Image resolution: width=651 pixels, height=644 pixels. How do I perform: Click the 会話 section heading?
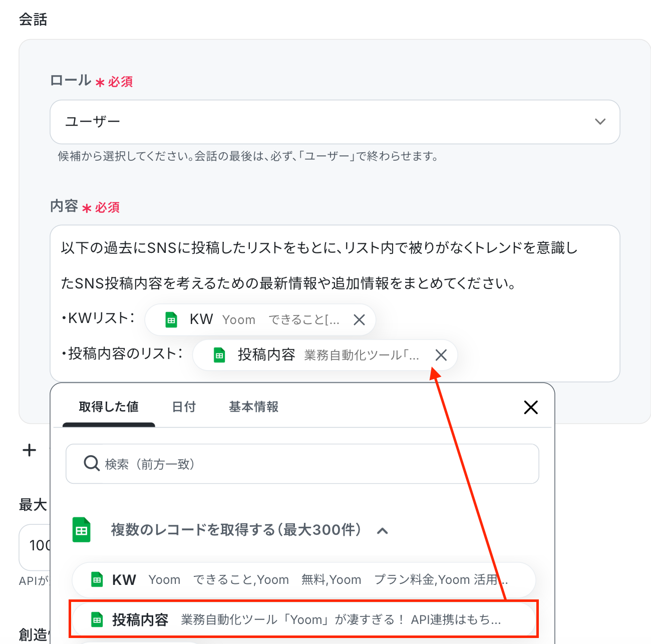click(33, 20)
